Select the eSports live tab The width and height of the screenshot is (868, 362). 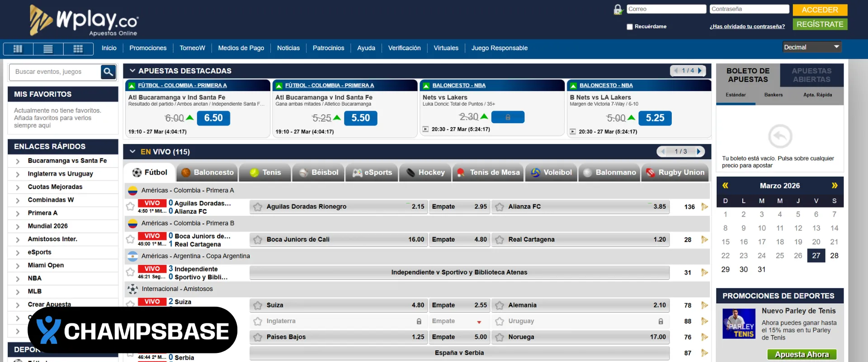[x=372, y=172]
